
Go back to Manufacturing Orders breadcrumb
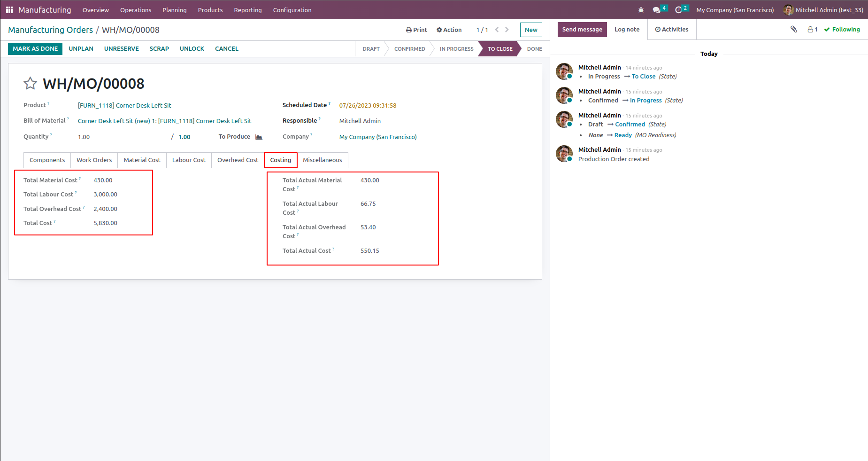click(x=51, y=30)
